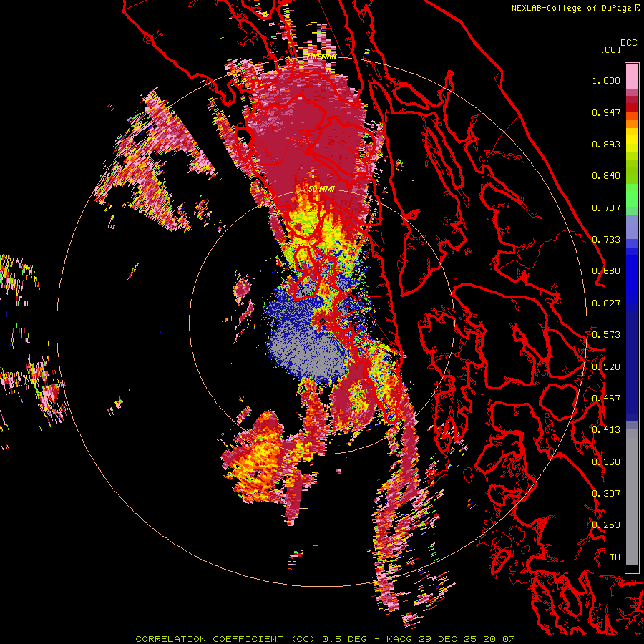Viewport: 644px width, 644px height.
Task: Select the 0.947 scale value
Action: tap(606, 112)
